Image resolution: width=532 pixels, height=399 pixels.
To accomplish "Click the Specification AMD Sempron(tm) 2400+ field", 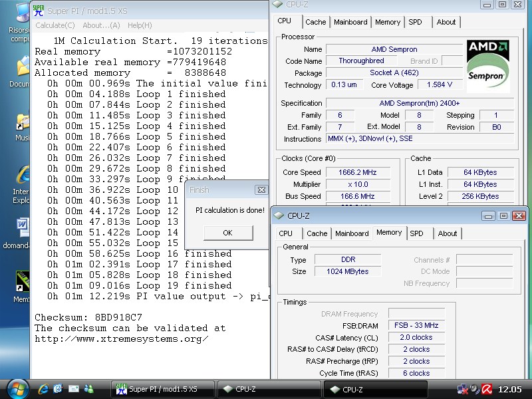I will pos(420,103).
